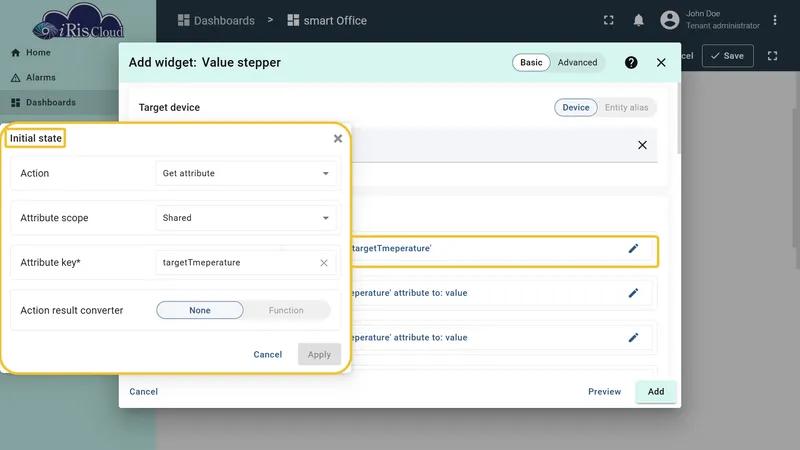Click the 'targetTmeperature' row text
800x450 pixels.
coord(392,248)
